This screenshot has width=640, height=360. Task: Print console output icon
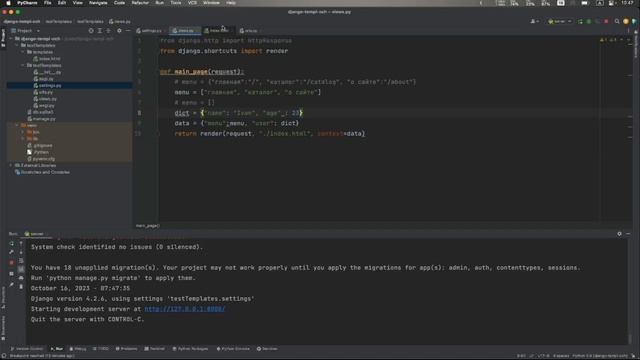coord(21,278)
